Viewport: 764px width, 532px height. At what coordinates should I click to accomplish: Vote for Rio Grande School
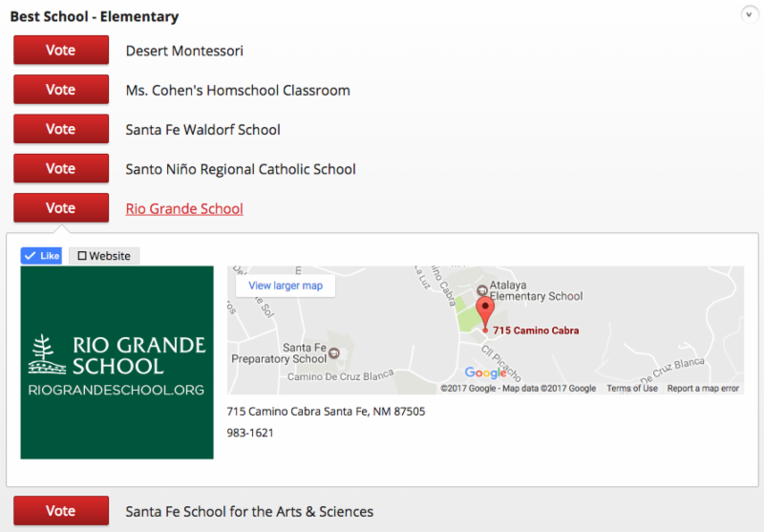coord(61,207)
